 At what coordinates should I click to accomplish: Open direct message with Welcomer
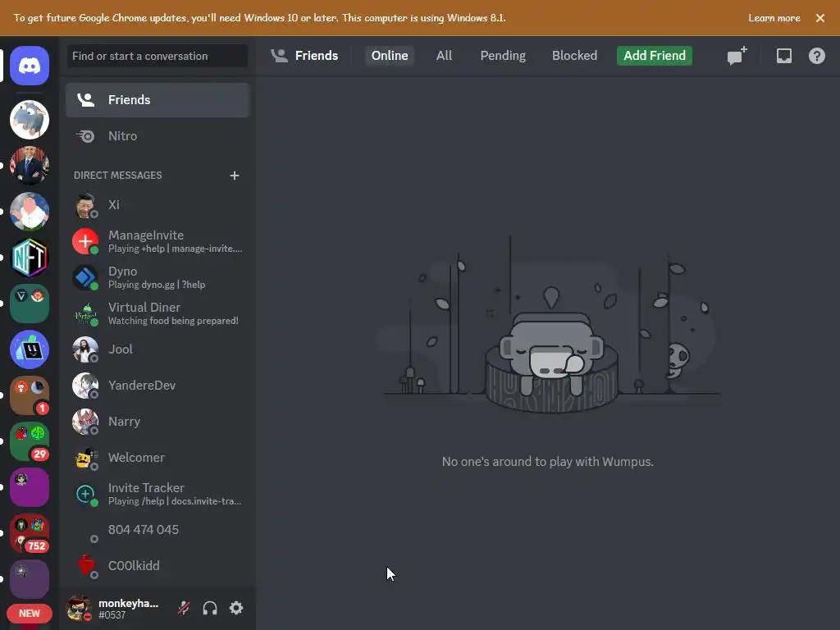pos(157,458)
